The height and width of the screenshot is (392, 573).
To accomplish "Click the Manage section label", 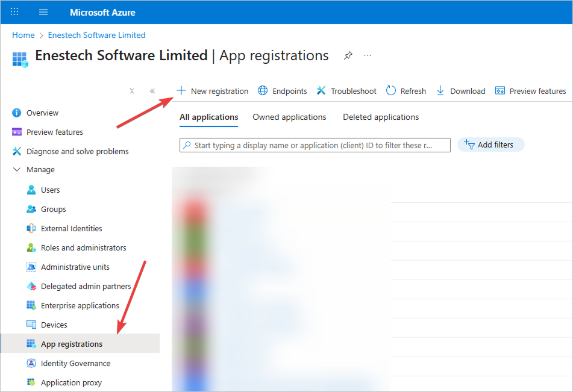I will (x=40, y=170).
